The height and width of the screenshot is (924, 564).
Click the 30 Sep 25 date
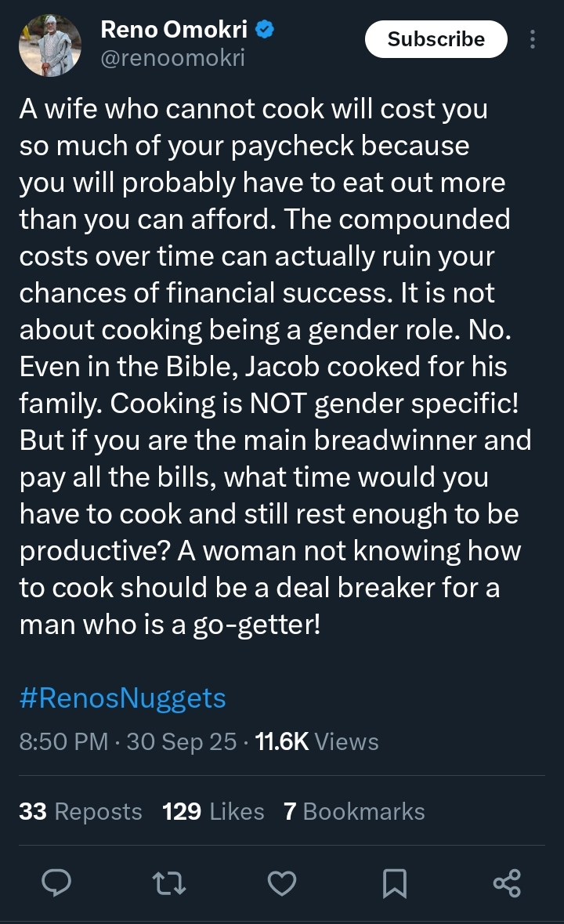(x=181, y=741)
